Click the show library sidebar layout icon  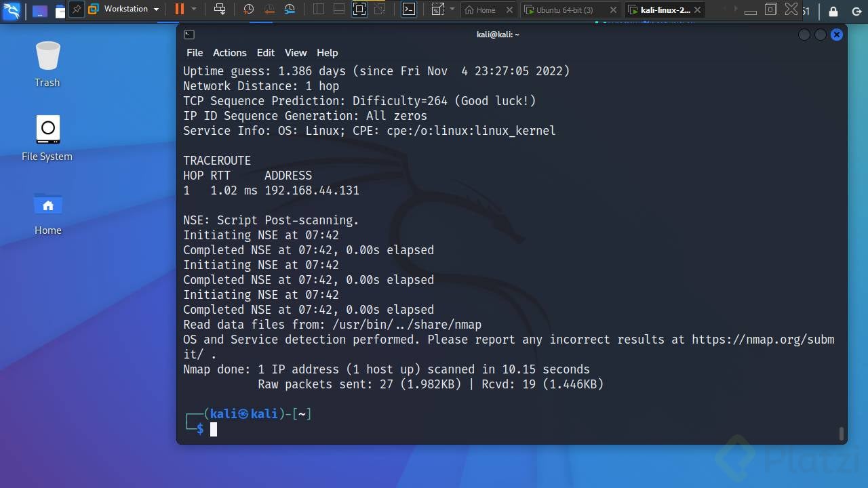[319, 9]
